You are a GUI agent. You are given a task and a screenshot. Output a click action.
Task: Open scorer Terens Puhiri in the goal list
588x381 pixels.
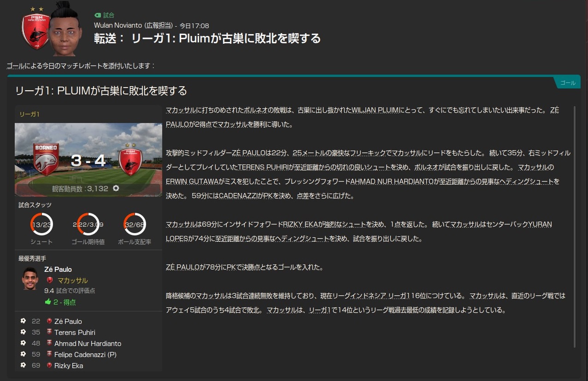[75, 332]
